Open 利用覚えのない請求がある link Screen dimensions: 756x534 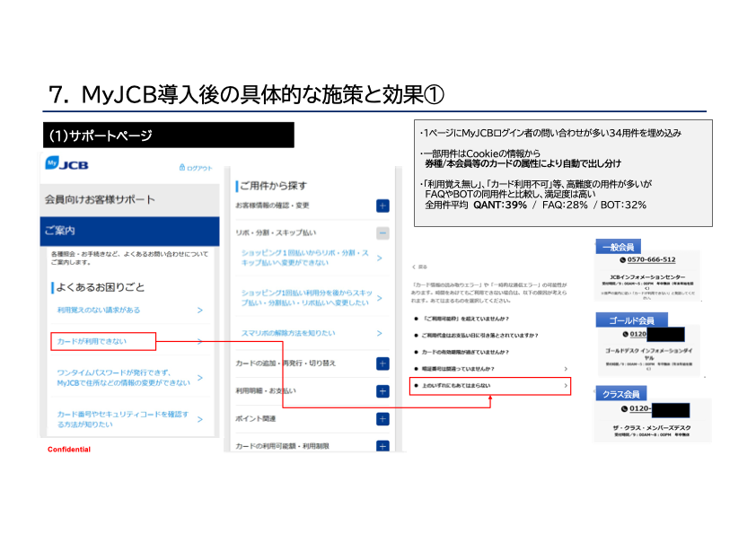click(x=99, y=310)
